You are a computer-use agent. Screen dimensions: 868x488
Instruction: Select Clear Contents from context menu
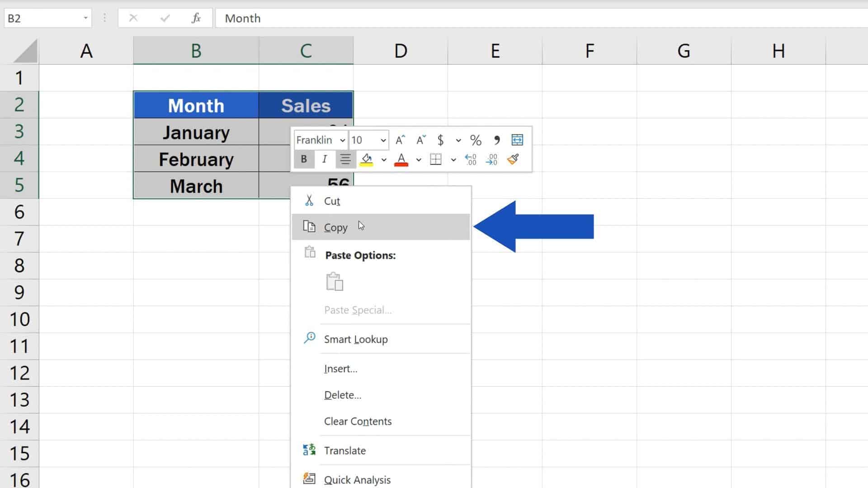(358, 421)
